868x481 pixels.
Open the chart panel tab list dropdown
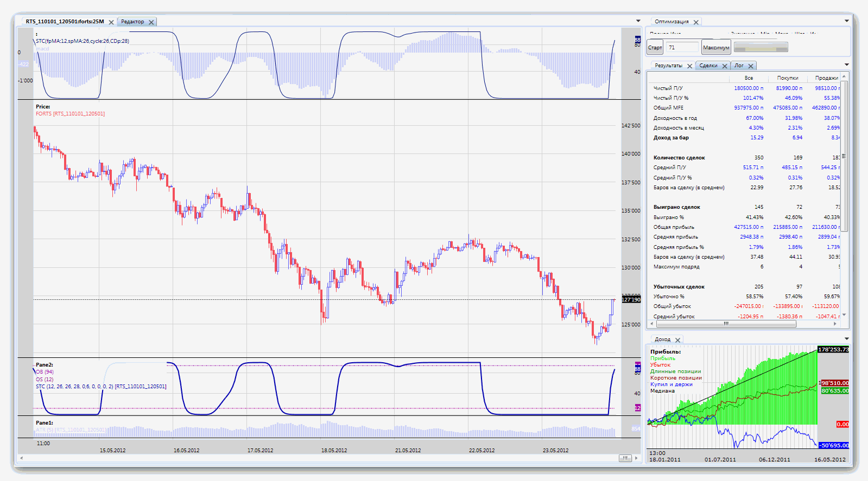point(638,21)
